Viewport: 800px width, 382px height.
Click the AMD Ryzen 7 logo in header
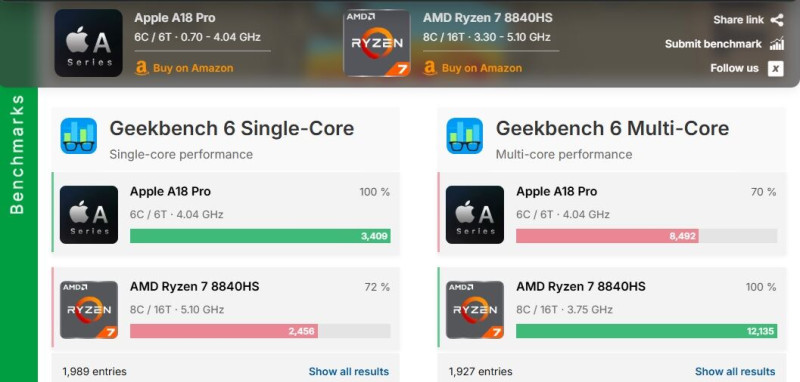[377, 43]
